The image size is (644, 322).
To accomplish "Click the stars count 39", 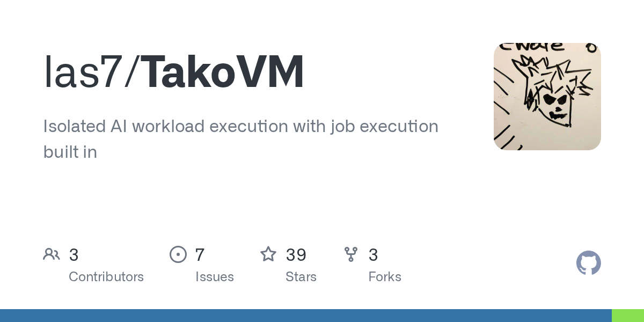I will (296, 255).
